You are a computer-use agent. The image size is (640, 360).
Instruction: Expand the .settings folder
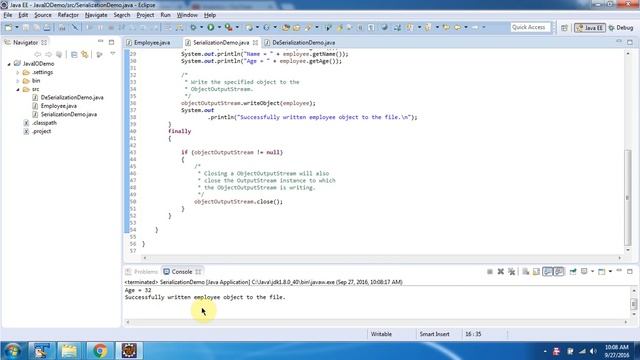pos(18,73)
